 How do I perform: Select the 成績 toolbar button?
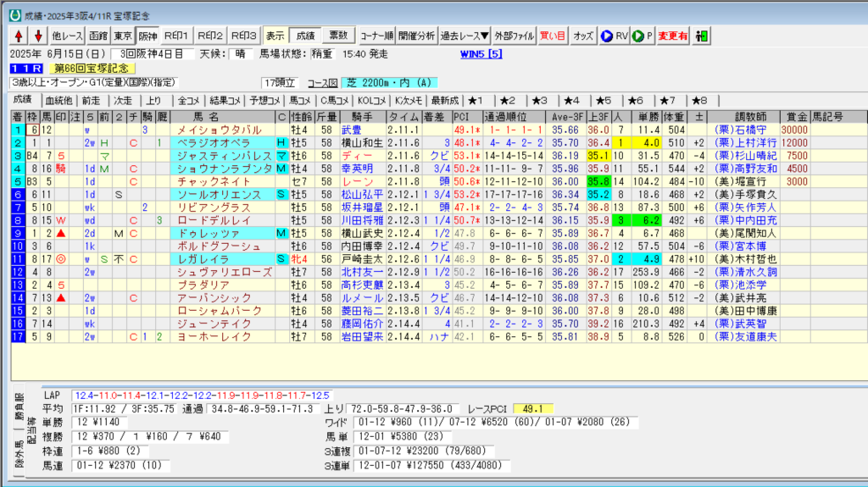click(x=305, y=36)
